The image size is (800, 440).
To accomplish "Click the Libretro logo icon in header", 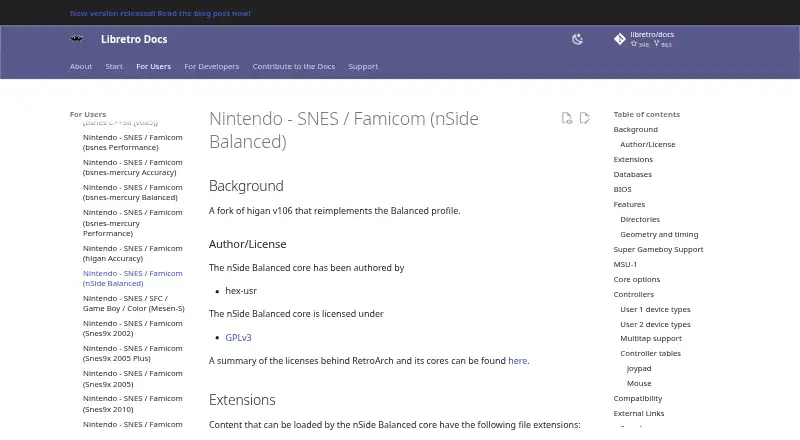I will (x=77, y=39).
